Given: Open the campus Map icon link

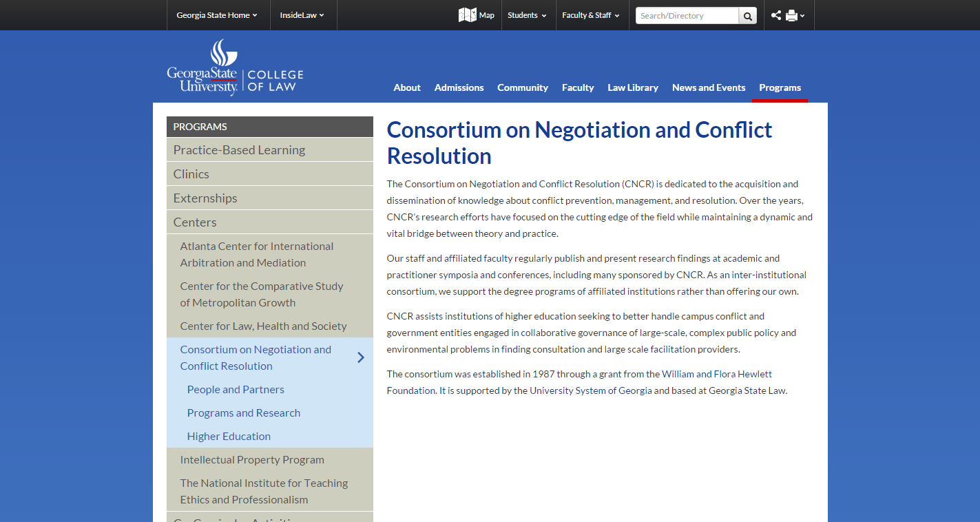Looking at the screenshot, I should point(477,15).
